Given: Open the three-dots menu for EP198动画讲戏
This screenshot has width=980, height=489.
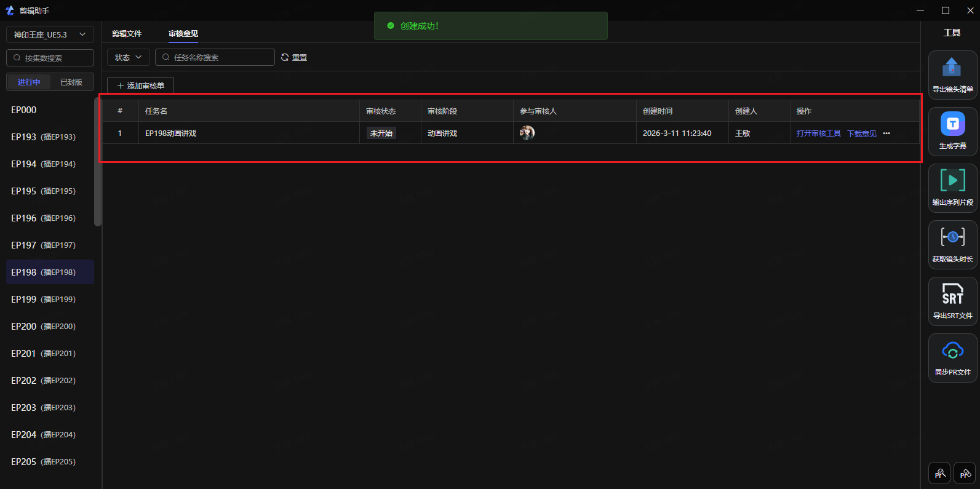Looking at the screenshot, I should tap(886, 133).
